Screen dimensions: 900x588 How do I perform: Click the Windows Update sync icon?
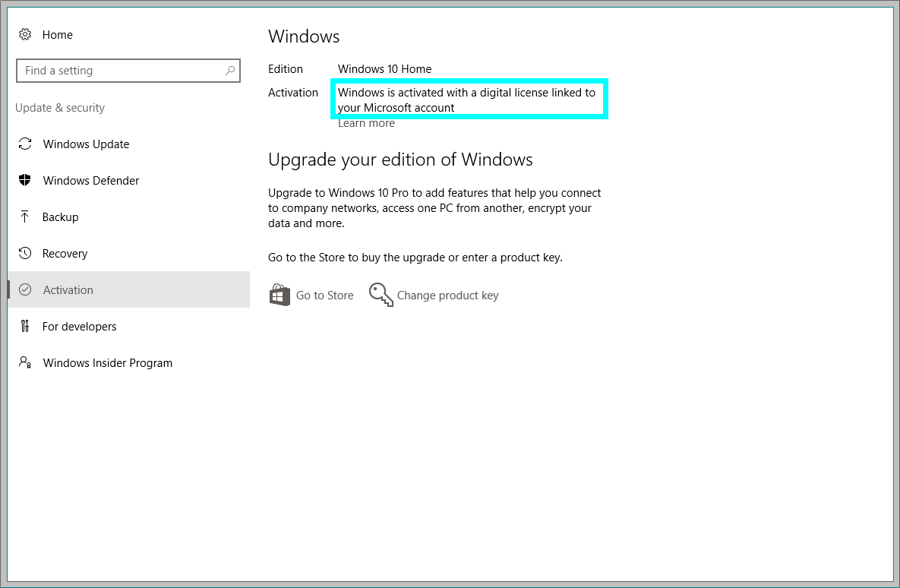[x=24, y=144]
